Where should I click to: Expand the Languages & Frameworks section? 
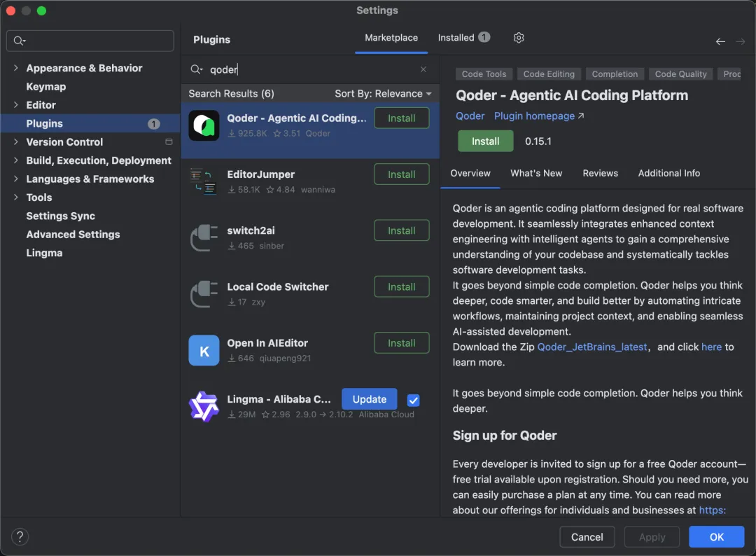16,179
